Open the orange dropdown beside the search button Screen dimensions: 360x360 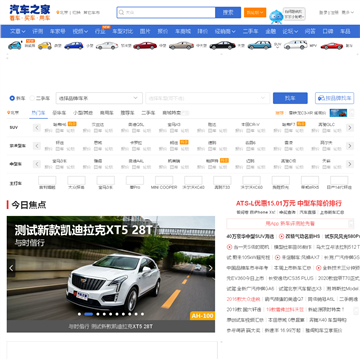tap(255, 13)
